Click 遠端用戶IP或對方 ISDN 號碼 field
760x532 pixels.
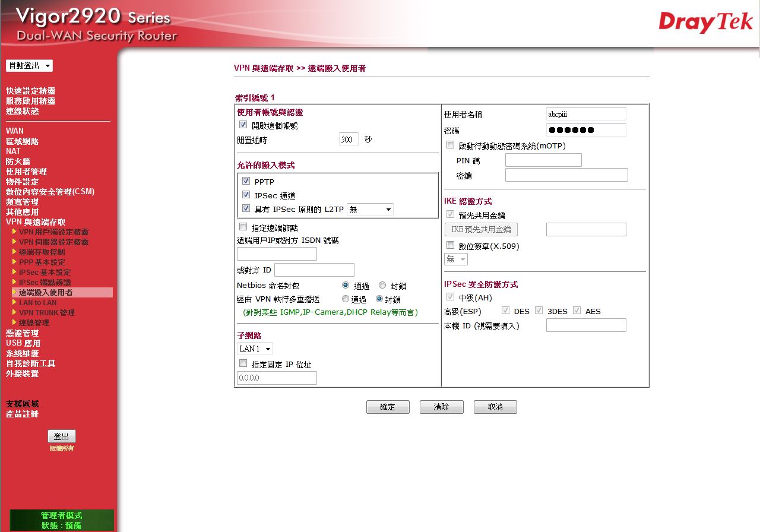pyautogui.click(x=277, y=254)
